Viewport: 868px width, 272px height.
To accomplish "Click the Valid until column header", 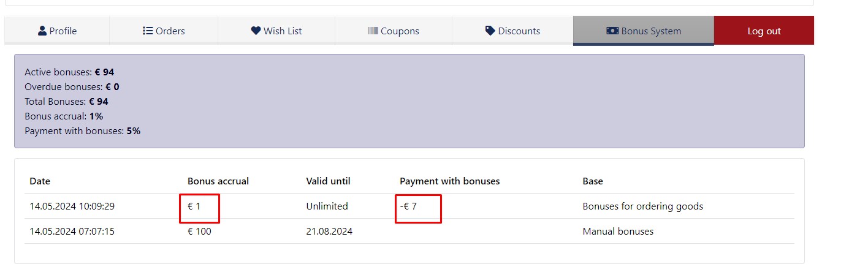I will click(x=328, y=181).
